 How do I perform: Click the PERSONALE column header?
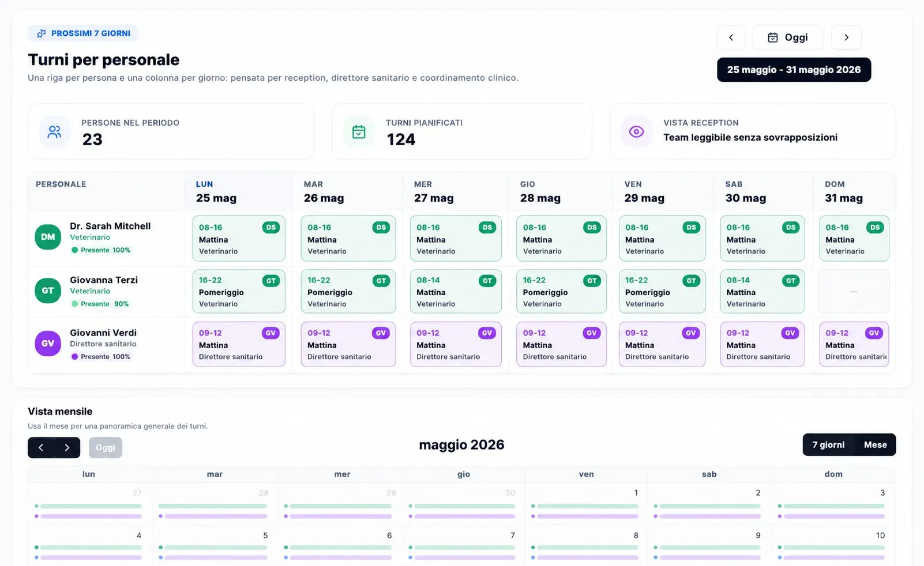61,184
